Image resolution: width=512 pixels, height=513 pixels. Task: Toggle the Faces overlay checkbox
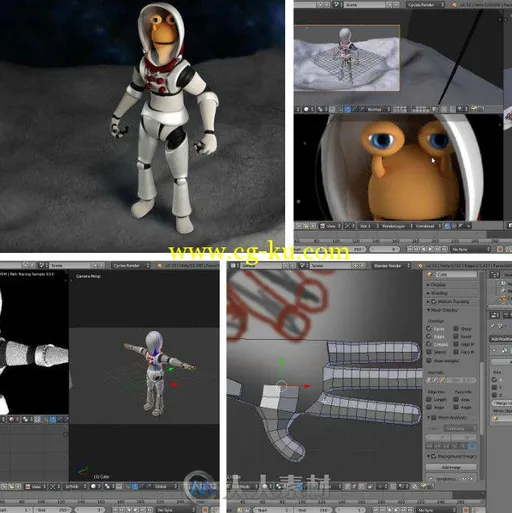point(429,329)
